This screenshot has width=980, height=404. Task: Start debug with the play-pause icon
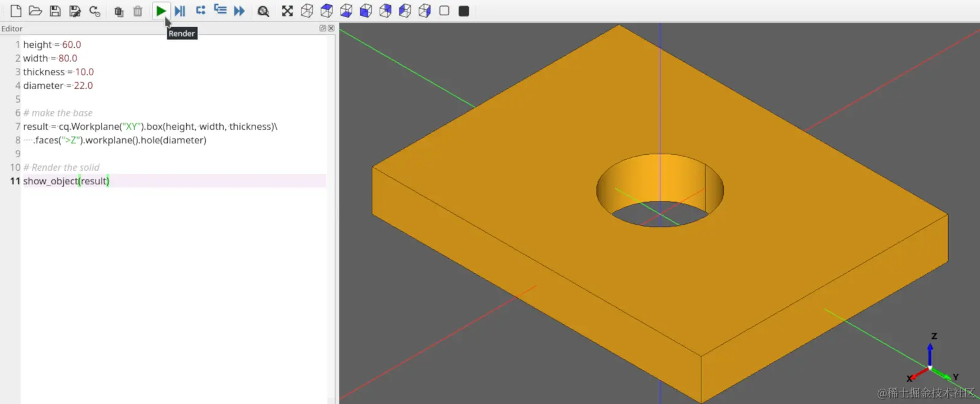180,11
